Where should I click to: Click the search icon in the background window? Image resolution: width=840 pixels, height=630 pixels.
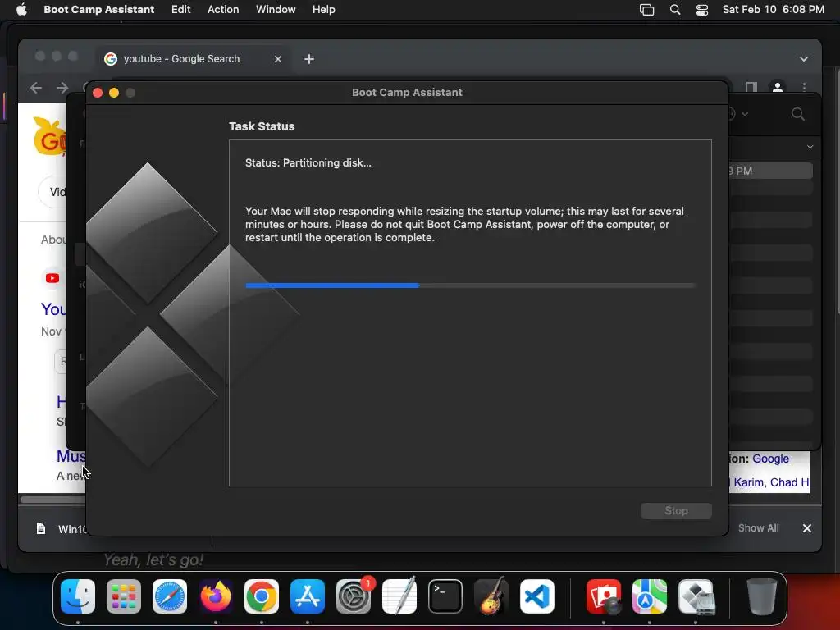797,113
